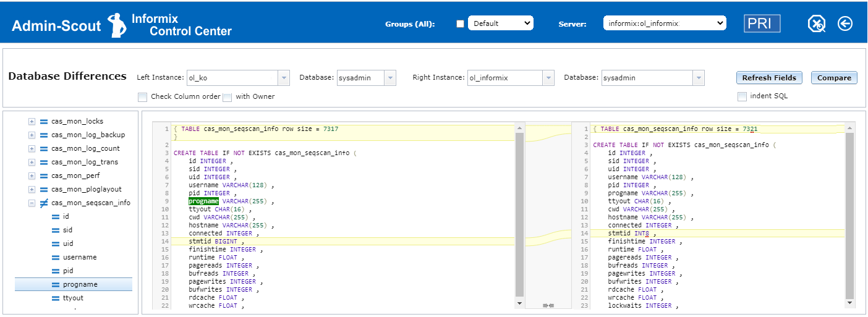Click 'stmtid BIGINT' line in left pane
The height and width of the screenshot is (317, 868).
pos(343,242)
